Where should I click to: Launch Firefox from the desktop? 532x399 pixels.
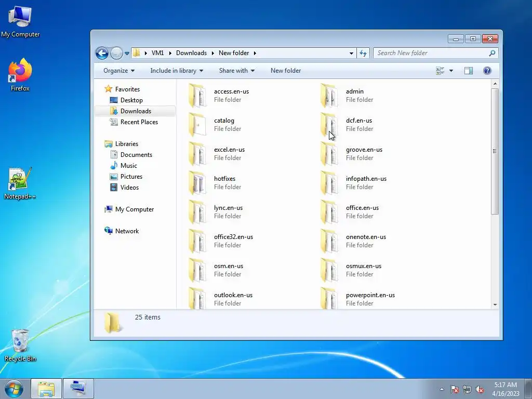tap(20, 75)
